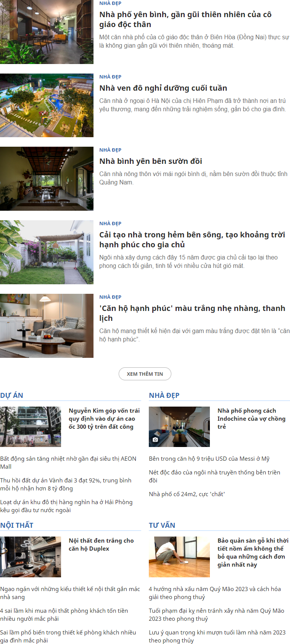Screen dimensions: 290x644
Task: Click camera icon on Indochine house thumbnail
Action: point(155,439)
